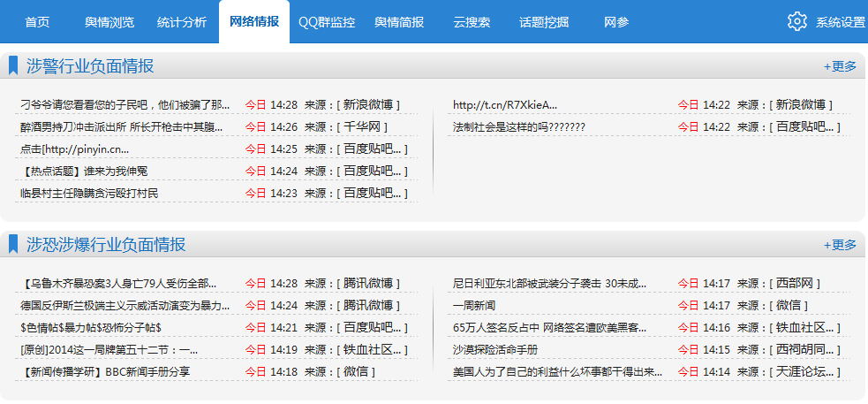Select the 网络情报 tab

pyautogui.click(x=254, y=22)
